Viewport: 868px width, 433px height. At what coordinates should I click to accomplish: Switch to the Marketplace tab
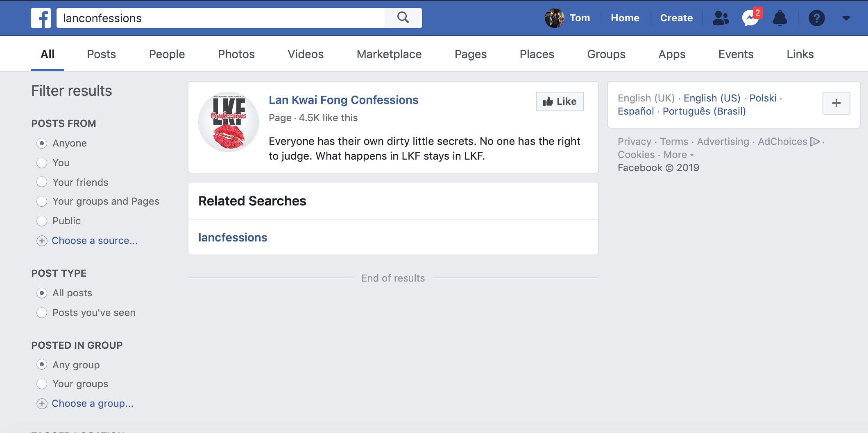(x=389, y=54)
